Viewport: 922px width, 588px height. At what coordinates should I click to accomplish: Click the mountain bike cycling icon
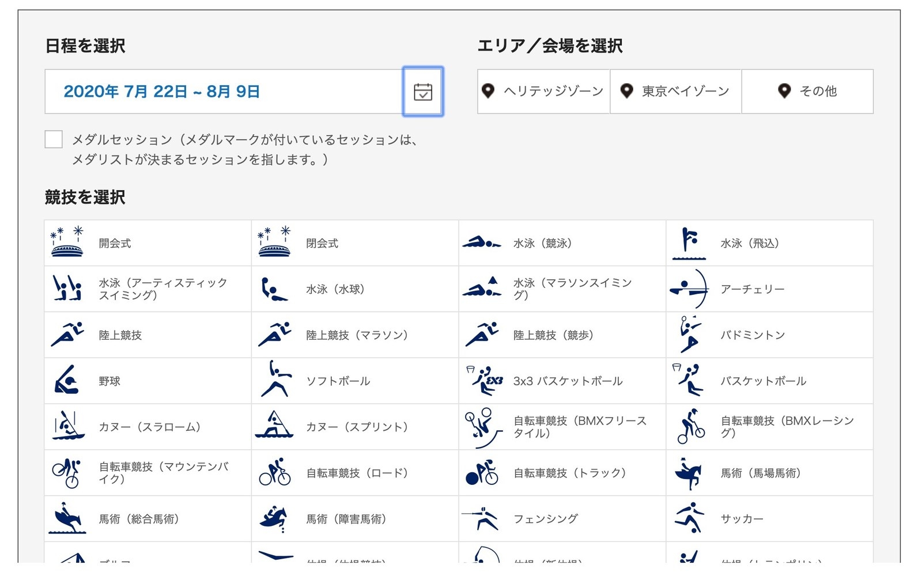pyautogui.click(x=67, y=472)
